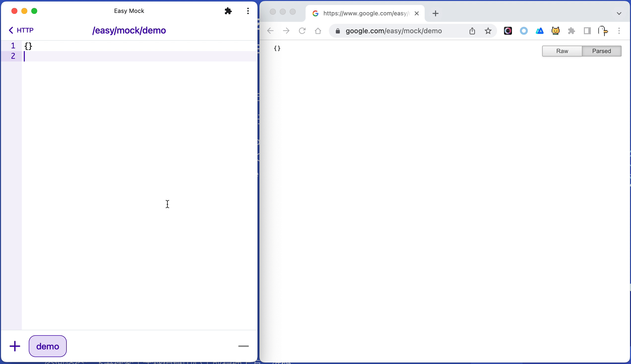Add a new mock with the plus icon

tap(15, 346)
